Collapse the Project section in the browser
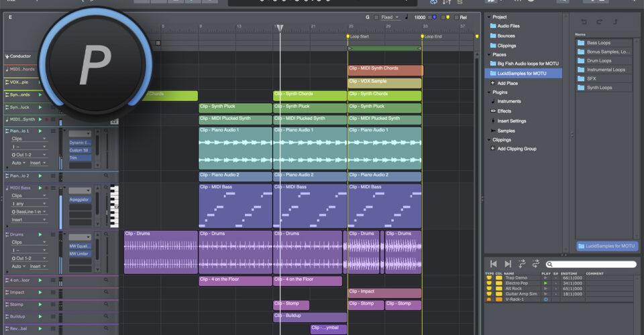The height and width of the screenshot is (335, 644). coord(488,17)
